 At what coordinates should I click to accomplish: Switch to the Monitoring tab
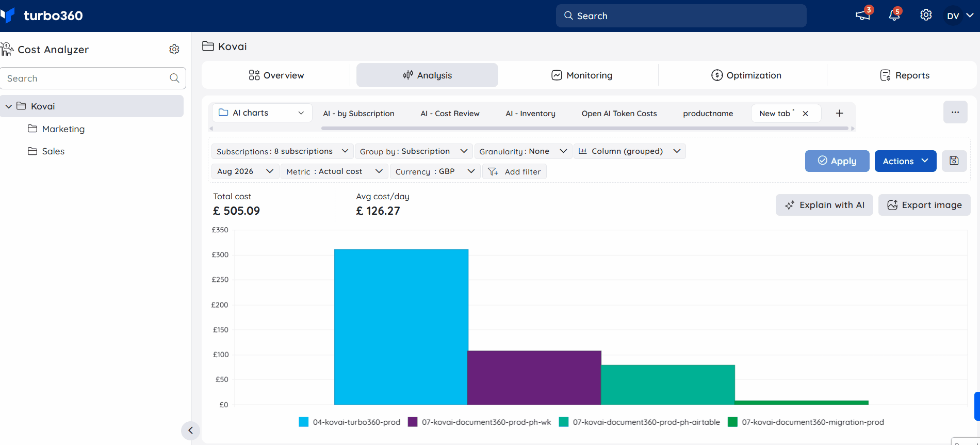pos(582,75)
